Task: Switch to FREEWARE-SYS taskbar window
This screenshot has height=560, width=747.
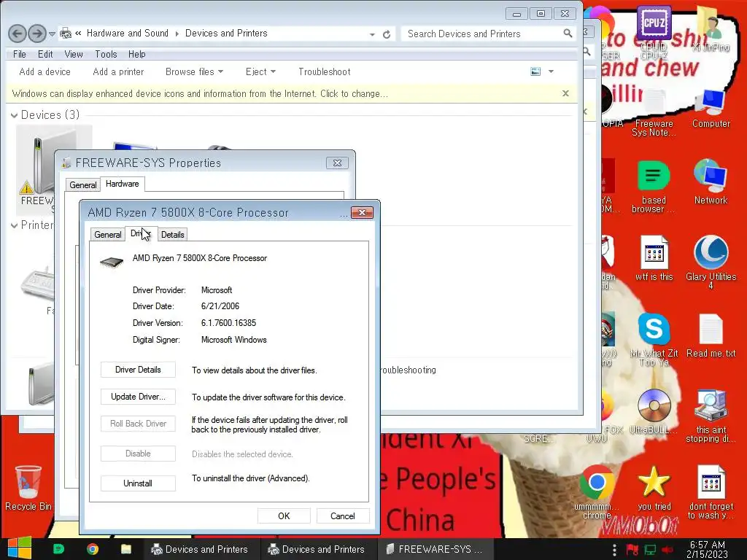Action: (435, 549)
